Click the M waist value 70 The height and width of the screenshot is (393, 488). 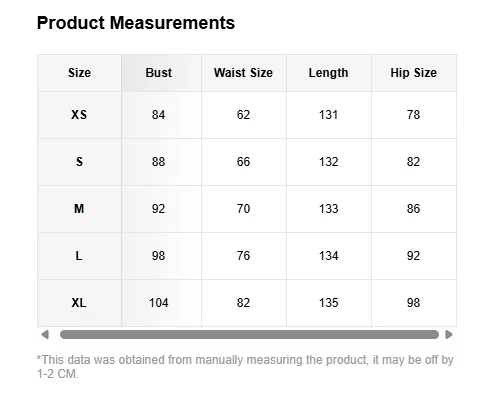tap(243, 209)
